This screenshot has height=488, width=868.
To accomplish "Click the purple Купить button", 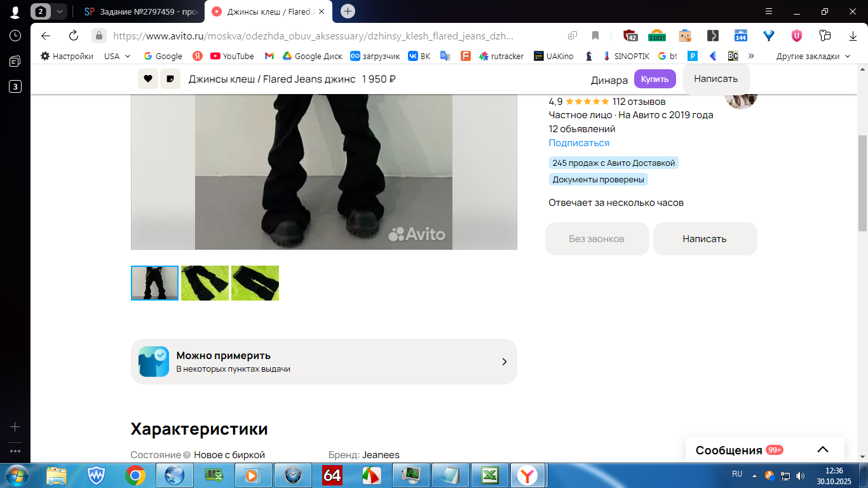I will pyautogui.click(x=654, y=79).
